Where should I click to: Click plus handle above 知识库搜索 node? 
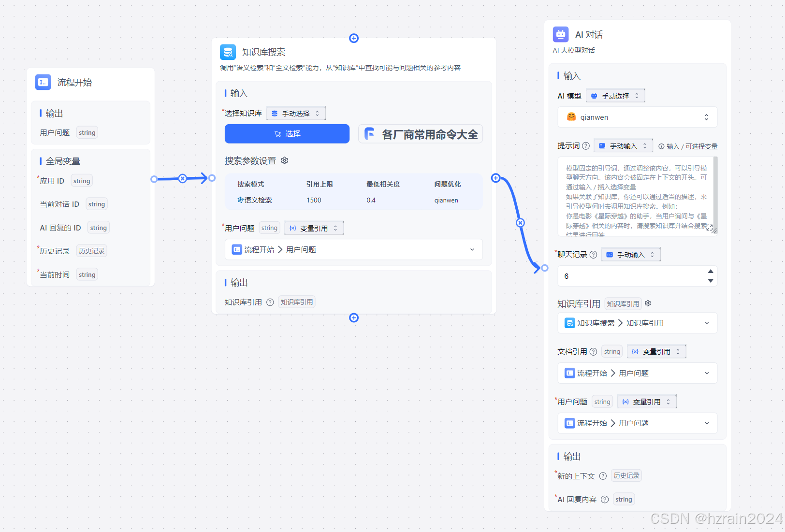[354, 38]
